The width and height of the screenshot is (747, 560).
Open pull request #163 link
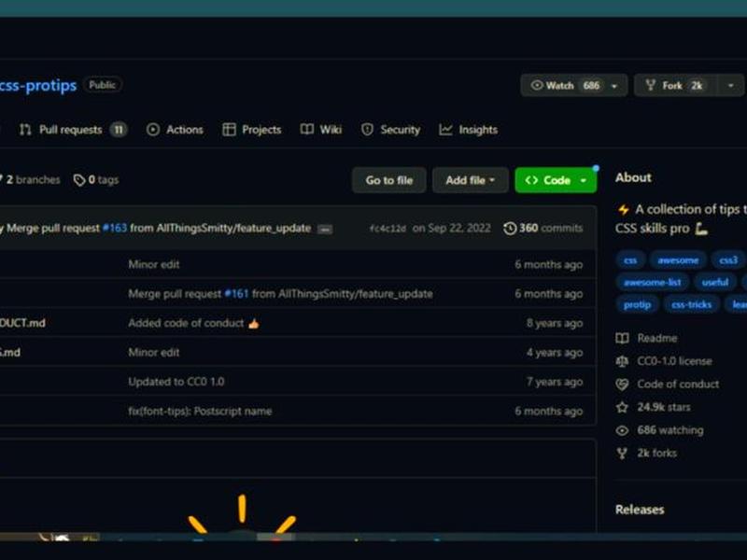115,228
